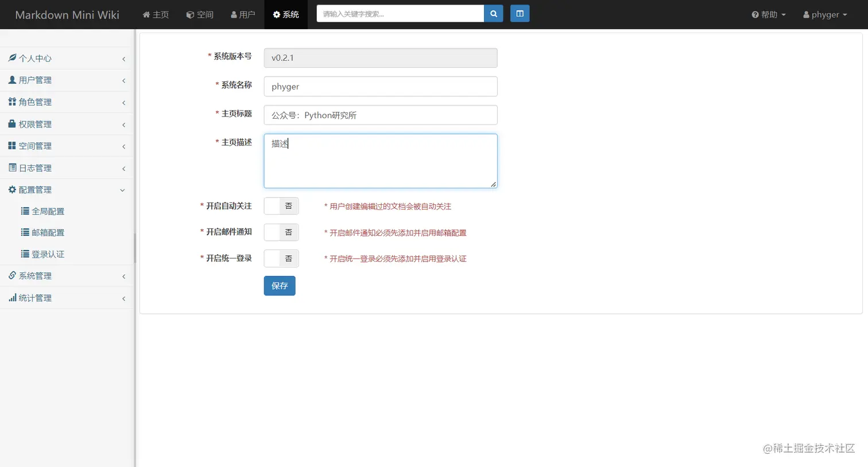Image resolution: width=868 pixels, height=467 pixels.
Task: Open 用户管理 in the sidebar
Action: [67, 80]
